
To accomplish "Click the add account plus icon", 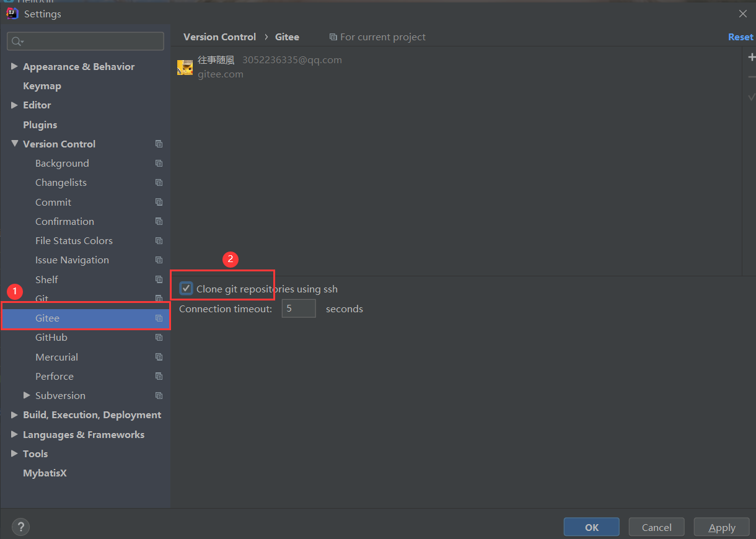I will pos(752,57).
